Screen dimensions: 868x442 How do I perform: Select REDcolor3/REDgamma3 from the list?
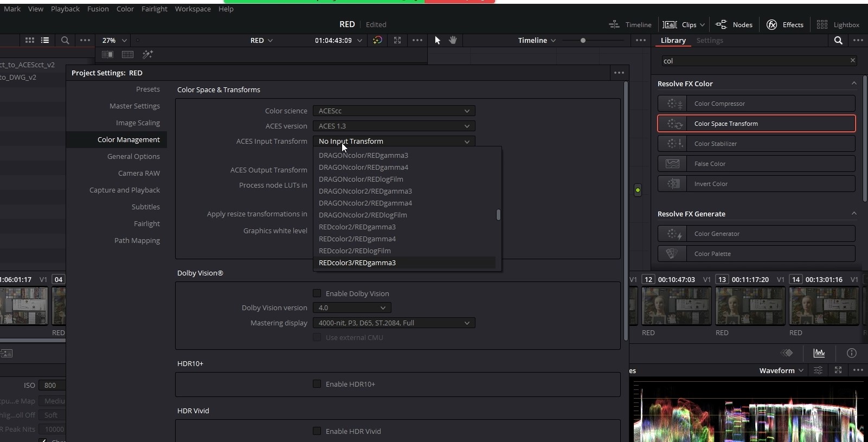tap(357, 262)
